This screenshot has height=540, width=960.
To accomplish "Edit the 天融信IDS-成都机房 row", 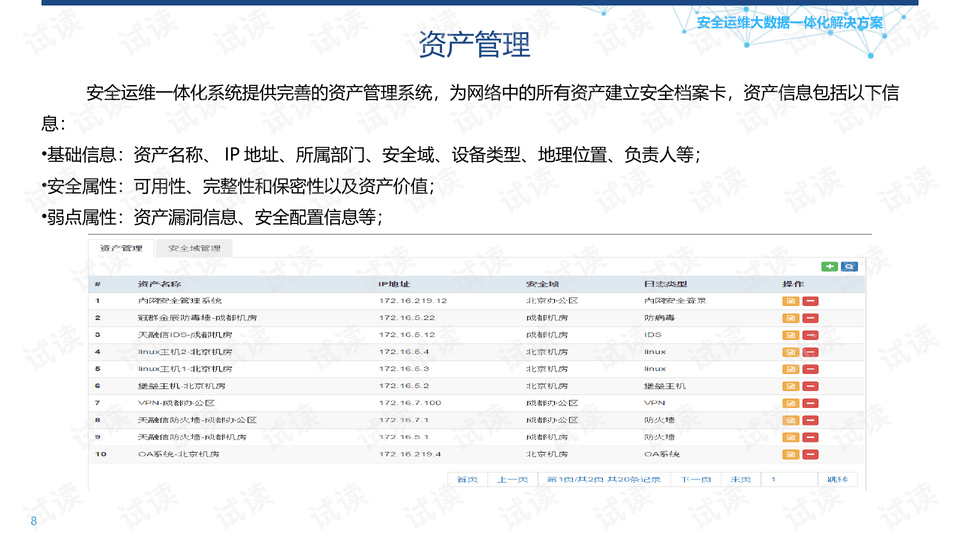I will [790, 336].
